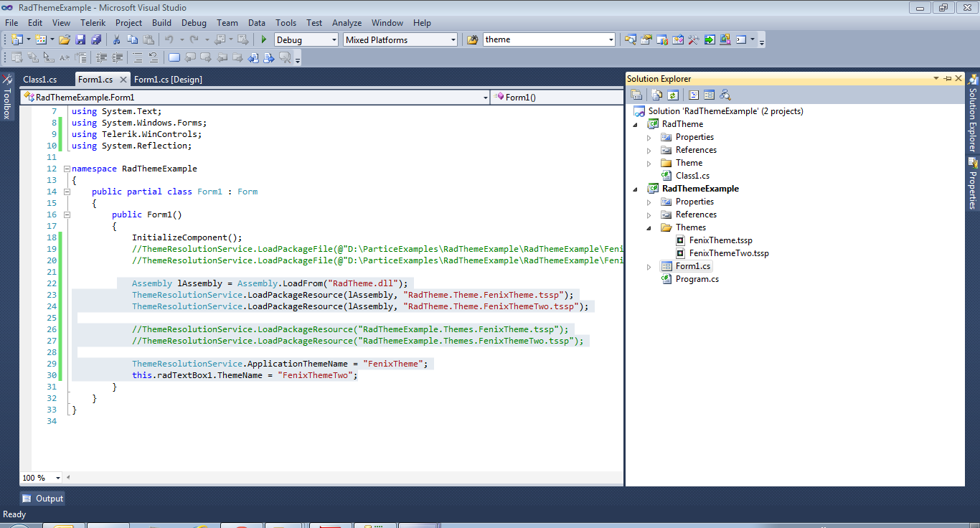Image resolution: width=980 pixels, height=528 pixels.
Task: Click Show All Files in Solution Explorer
Action: tap(657, 95)
